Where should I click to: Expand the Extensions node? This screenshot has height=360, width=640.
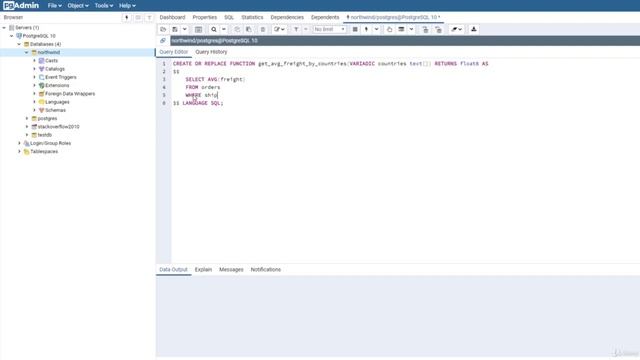pos(35,85)
